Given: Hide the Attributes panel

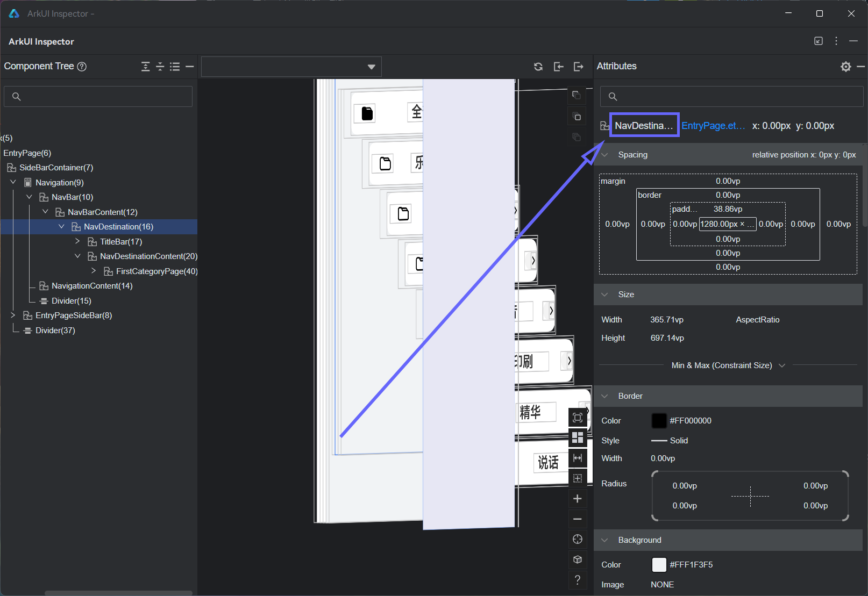Looking at the screenshot, I should point(860,67).
